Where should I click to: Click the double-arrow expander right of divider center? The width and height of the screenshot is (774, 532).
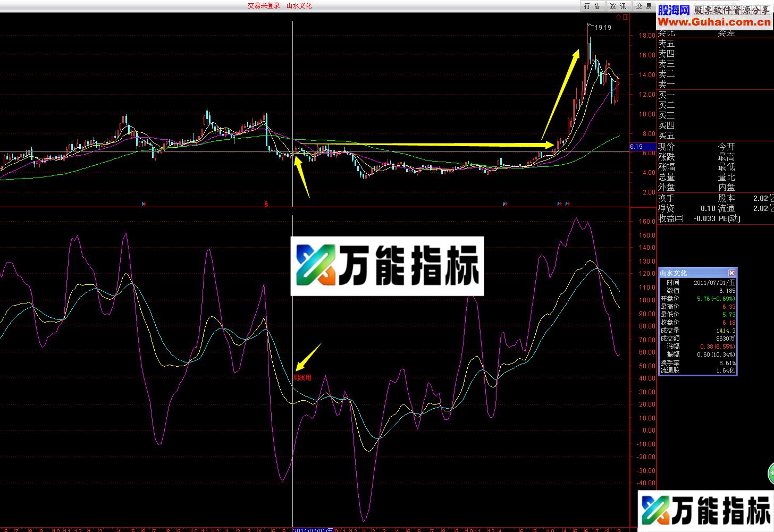click(x=504, y=204)
